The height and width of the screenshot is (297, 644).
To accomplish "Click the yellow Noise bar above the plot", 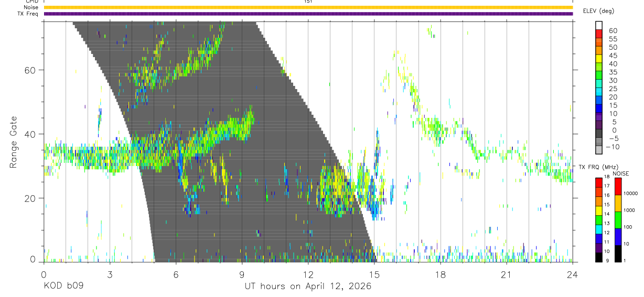I will 308,7.
